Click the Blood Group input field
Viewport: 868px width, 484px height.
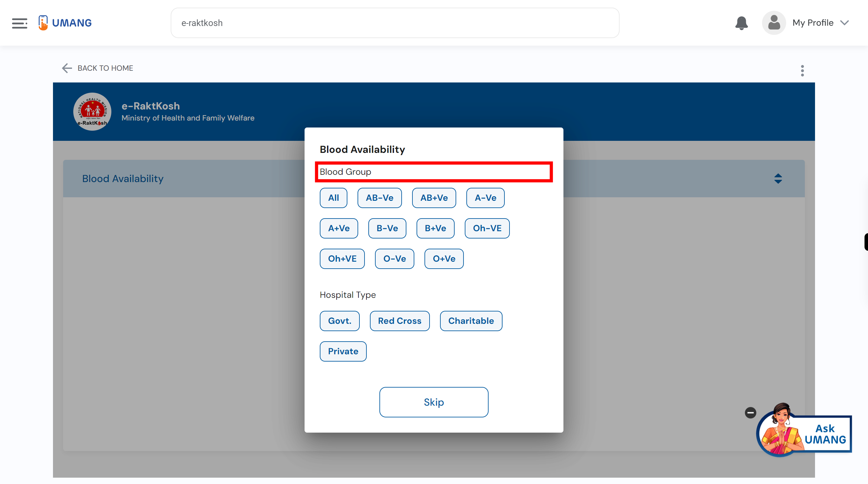(434, 172)
